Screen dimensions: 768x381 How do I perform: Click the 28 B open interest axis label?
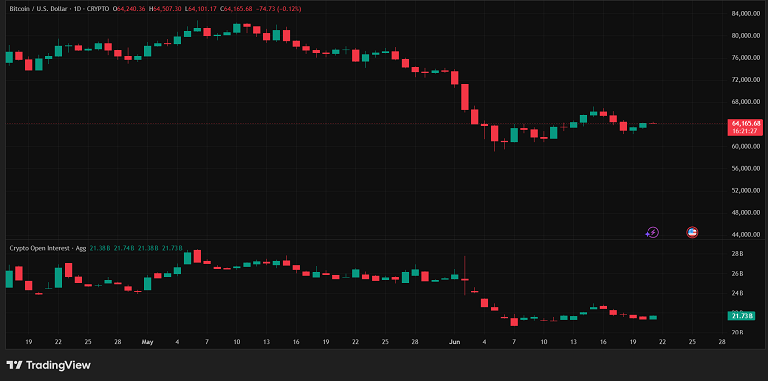click(738, 254)
